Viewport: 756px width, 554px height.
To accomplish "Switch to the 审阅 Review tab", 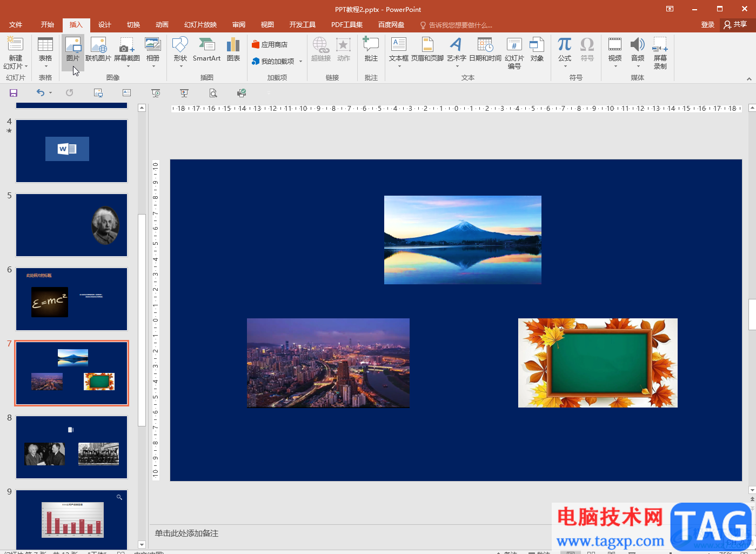I will 239,25.
